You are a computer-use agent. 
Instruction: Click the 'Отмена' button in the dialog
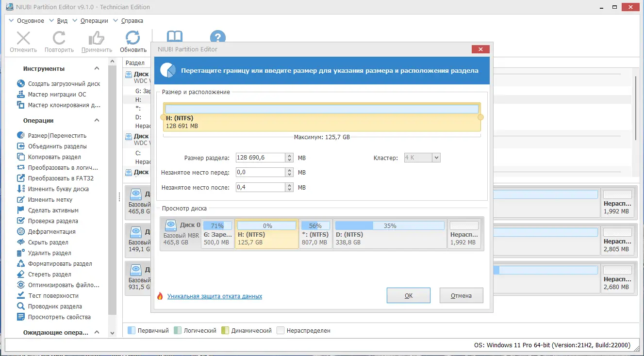tap(461, 295)
